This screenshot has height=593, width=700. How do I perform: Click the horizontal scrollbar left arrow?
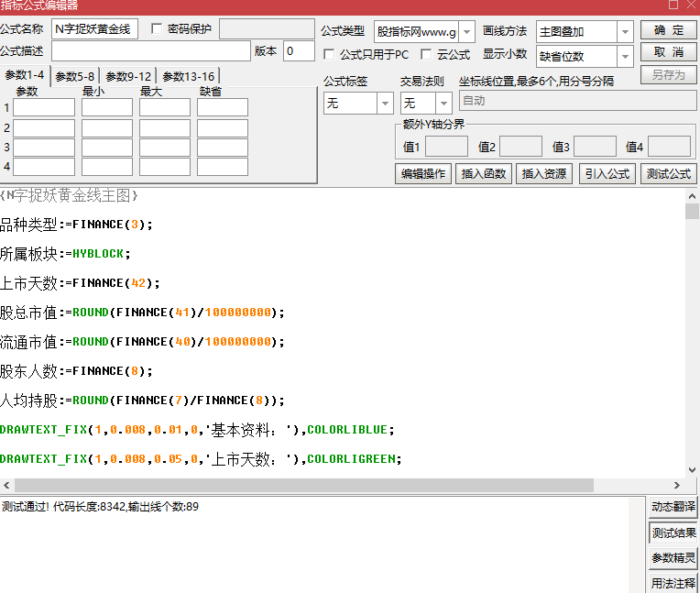coord(6,485)
